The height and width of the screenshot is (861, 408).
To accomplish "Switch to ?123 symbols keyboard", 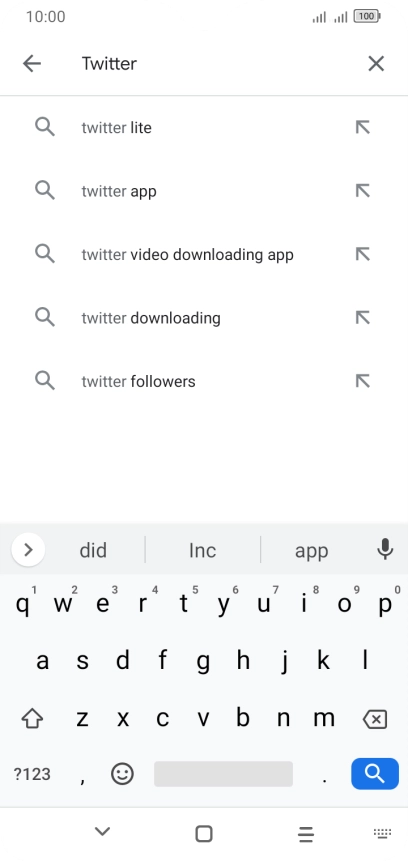I will 32,774.
